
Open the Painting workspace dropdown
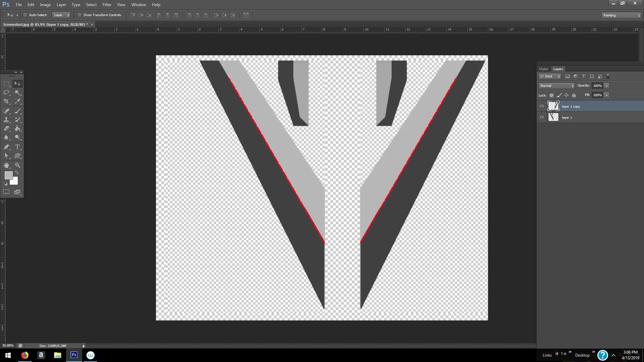point(621,15)
